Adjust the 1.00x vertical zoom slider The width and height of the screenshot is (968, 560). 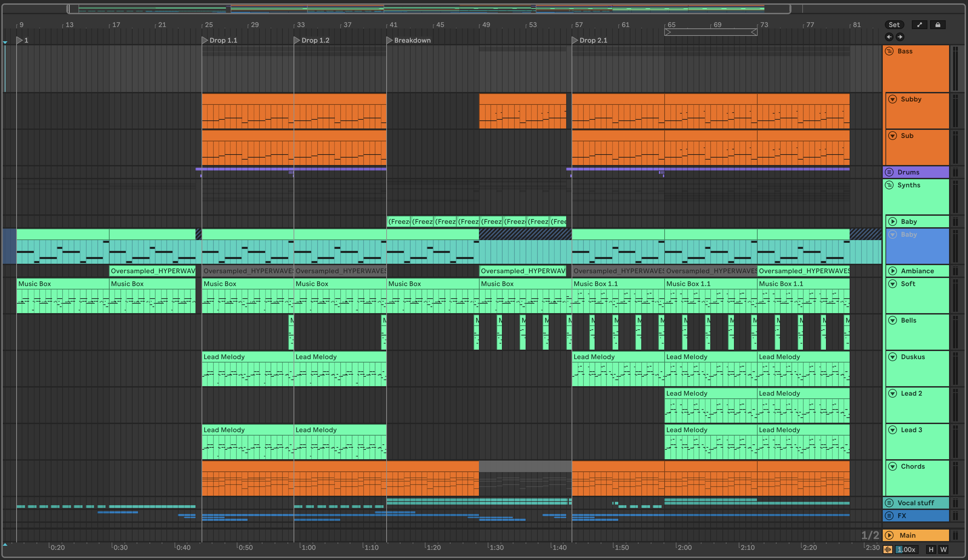point(906,550)
